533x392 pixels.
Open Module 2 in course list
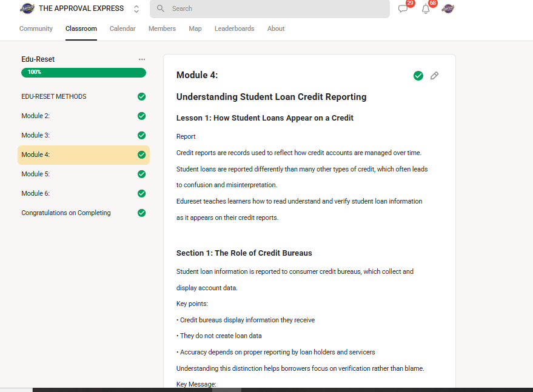[84, 116]
